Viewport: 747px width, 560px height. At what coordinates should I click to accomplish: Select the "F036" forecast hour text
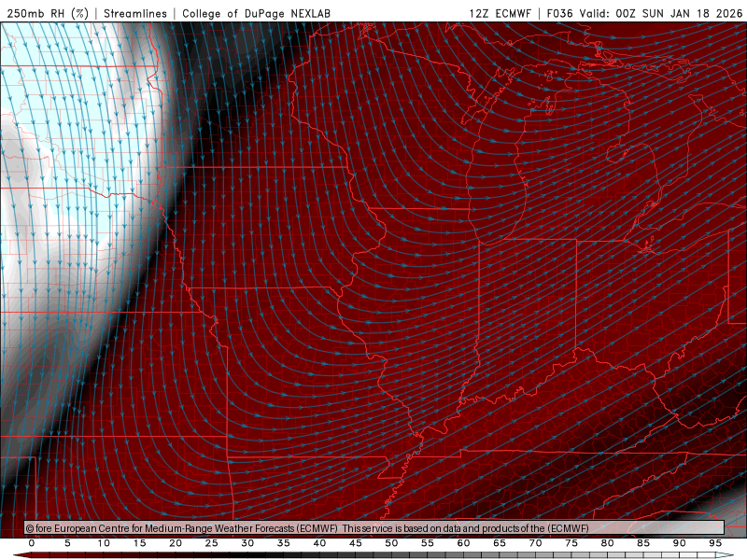tap(559, 13)
